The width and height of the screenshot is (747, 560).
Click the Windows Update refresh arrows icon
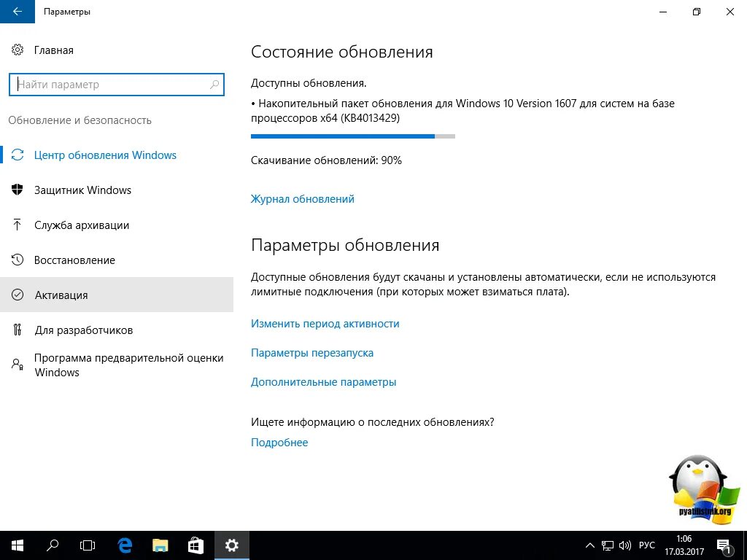click(18, 155)
